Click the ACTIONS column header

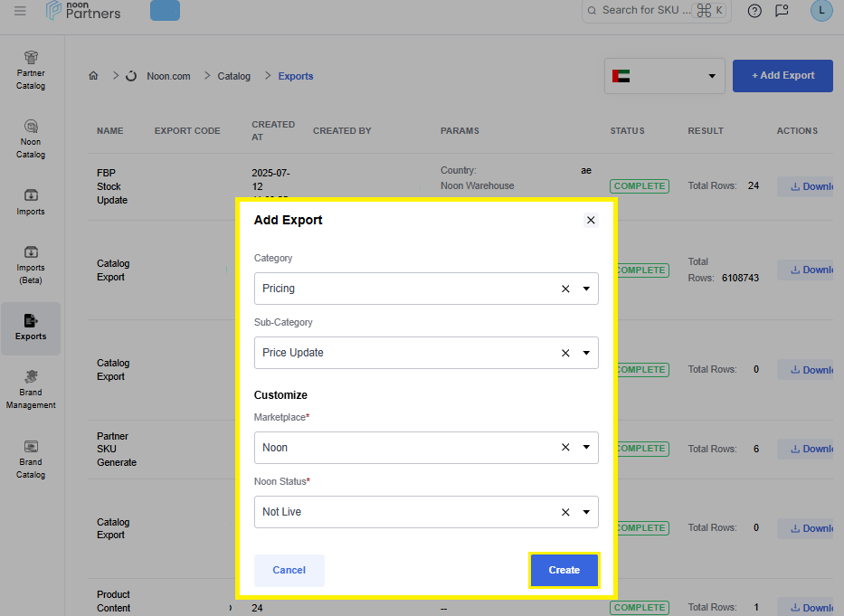[x=797, y=131]
